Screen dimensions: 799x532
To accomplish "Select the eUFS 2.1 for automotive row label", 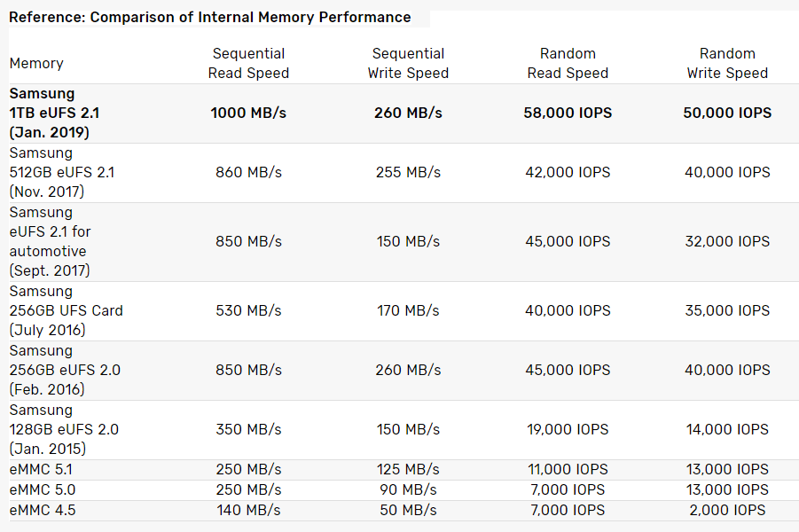I will coord(51,242).
